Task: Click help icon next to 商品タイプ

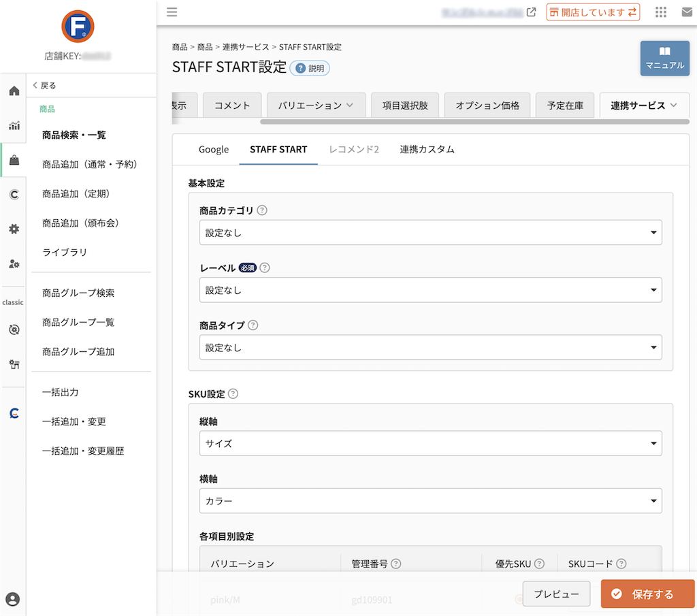Action: point(253,325)
